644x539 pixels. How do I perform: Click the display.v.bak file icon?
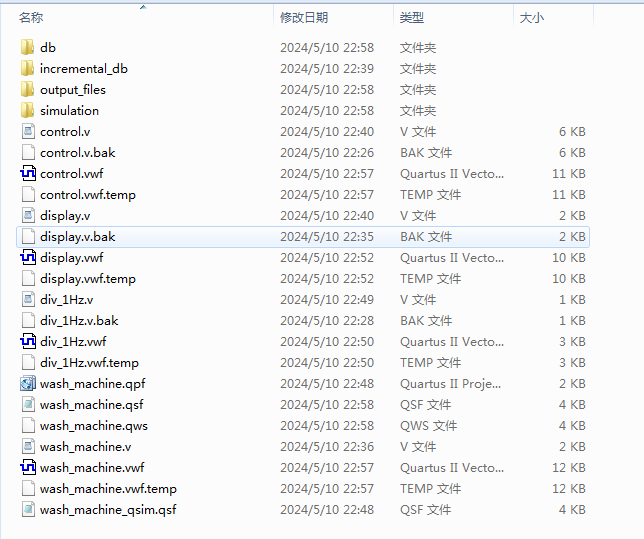click(x=28, y=236)
